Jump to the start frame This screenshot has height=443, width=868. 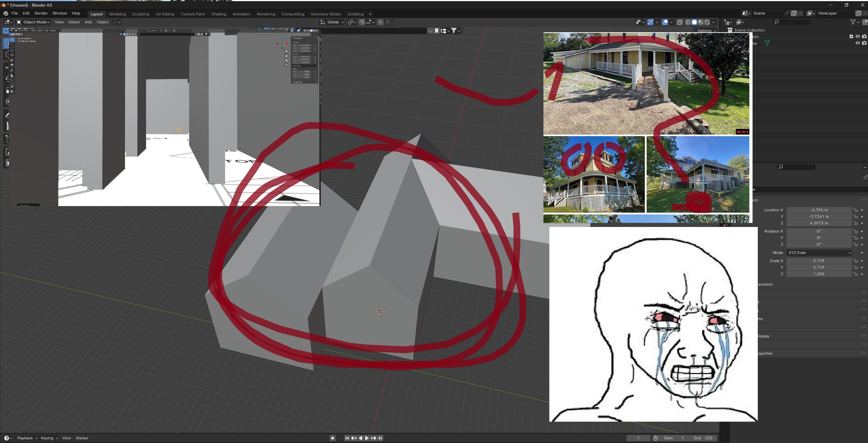click(347, 438)
